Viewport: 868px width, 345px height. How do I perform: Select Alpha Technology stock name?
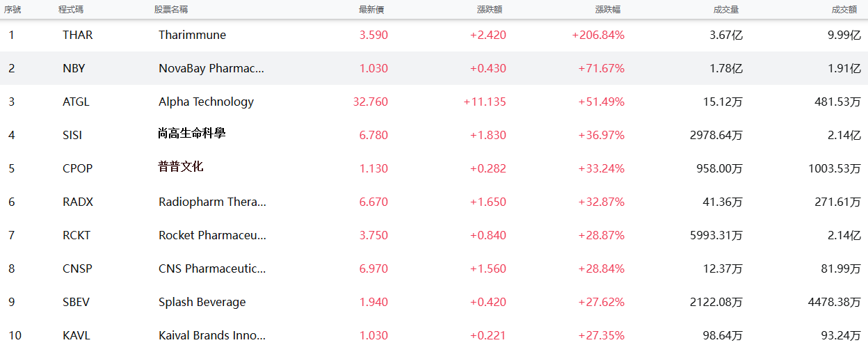206,102
